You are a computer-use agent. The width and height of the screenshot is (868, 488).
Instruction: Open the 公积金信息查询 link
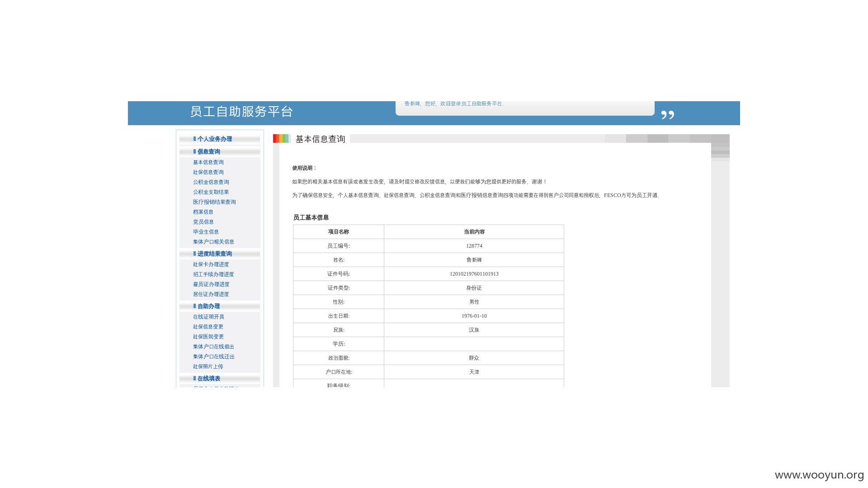211,182
